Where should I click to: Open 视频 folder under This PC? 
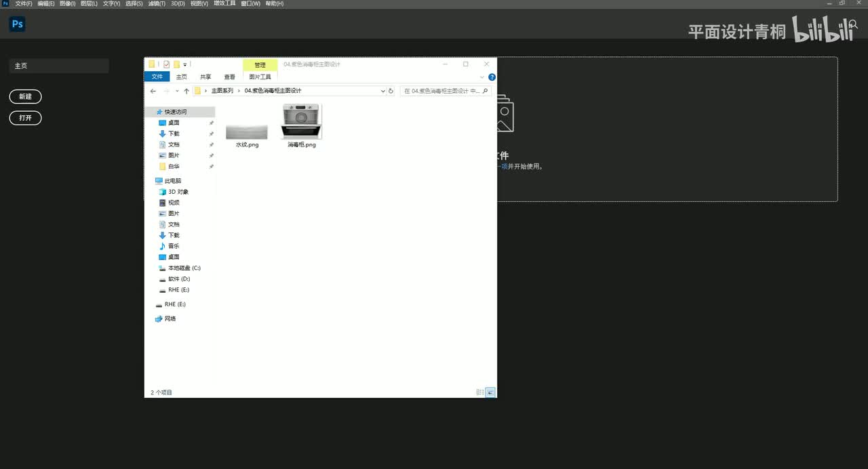click(x=174, y=203)
